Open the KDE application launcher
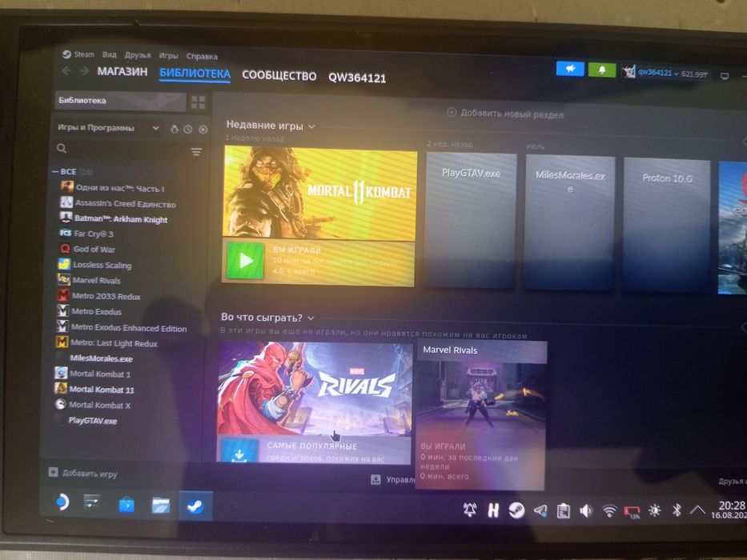747x560 pixels. pyautogui.click(x=62, y=502)
